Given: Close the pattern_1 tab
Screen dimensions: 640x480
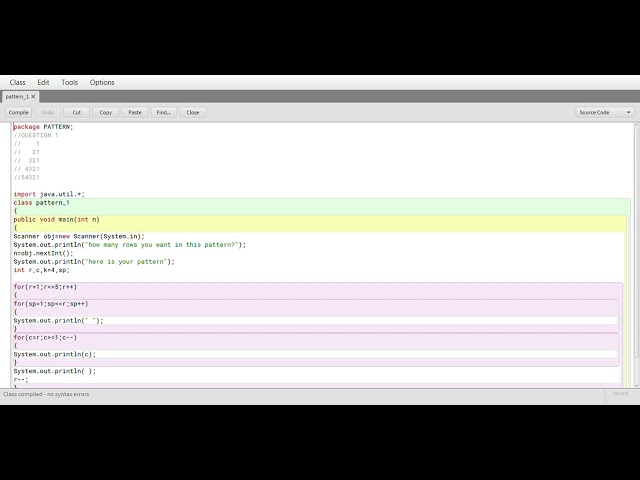Looking at the screenshot, I should [x=33, y=97].
